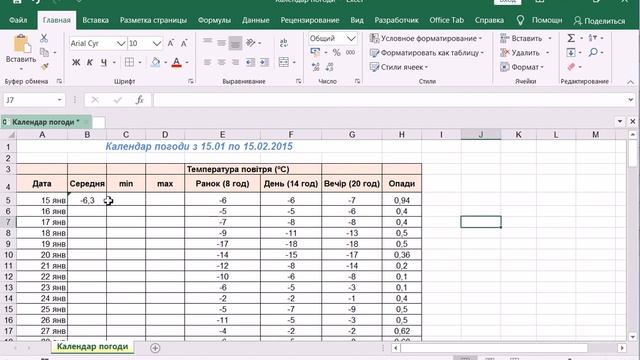Click the Поделиться share button

[599, 20]
